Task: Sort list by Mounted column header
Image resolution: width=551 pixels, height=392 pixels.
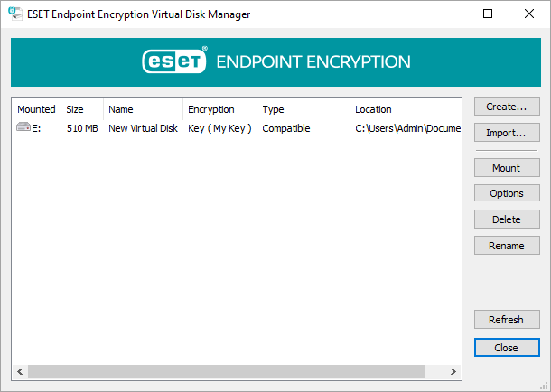Action: coord(36,109)
